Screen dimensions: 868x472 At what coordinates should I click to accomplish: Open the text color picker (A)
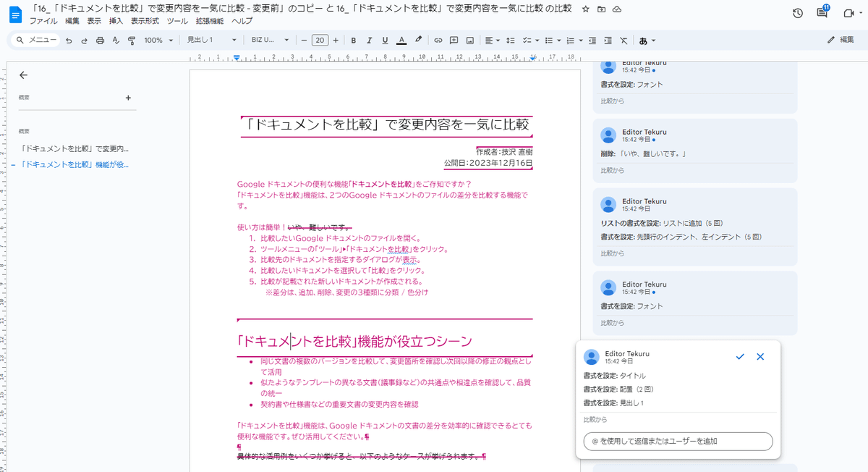click(401, 41)
